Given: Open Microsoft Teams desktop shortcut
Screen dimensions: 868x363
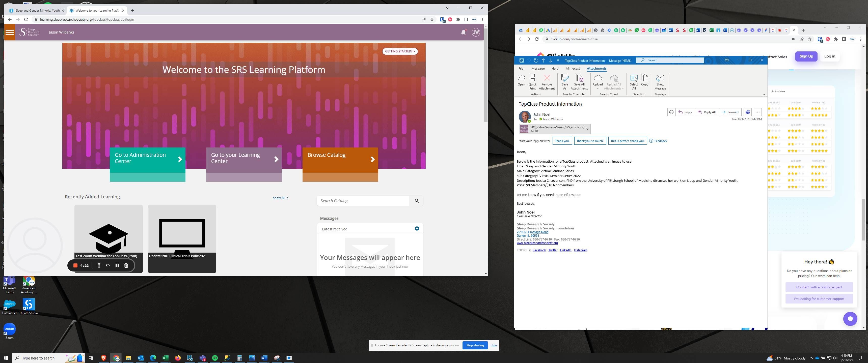Looking at the screenshot, I should (9, 285).
